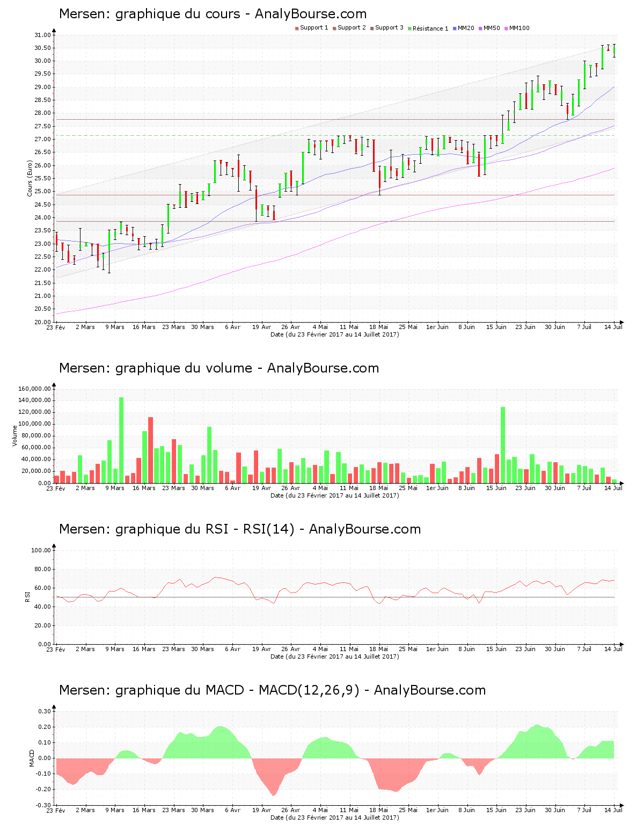Click '7 Juil' under the MACD chart
The width and height of the screenshot is (644, 832).
click(584, 810)
